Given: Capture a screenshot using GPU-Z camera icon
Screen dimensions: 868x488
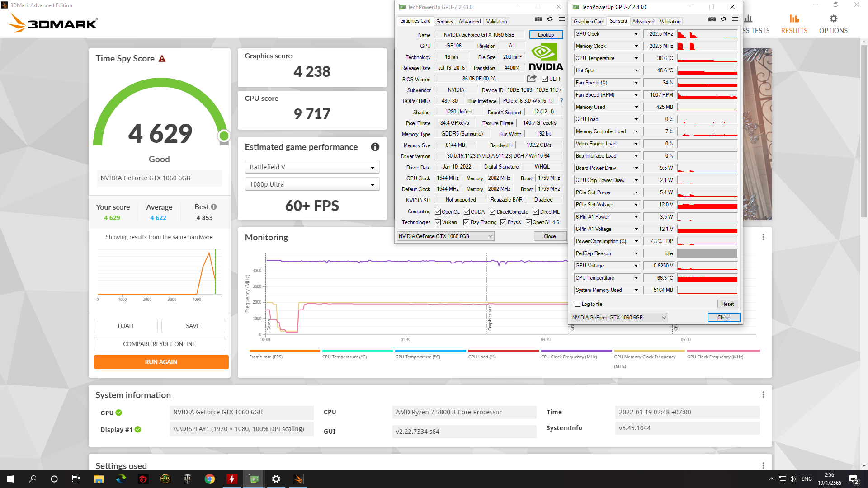Looking at the screenshot, I should pyautogui.click(x=538, y=19).
